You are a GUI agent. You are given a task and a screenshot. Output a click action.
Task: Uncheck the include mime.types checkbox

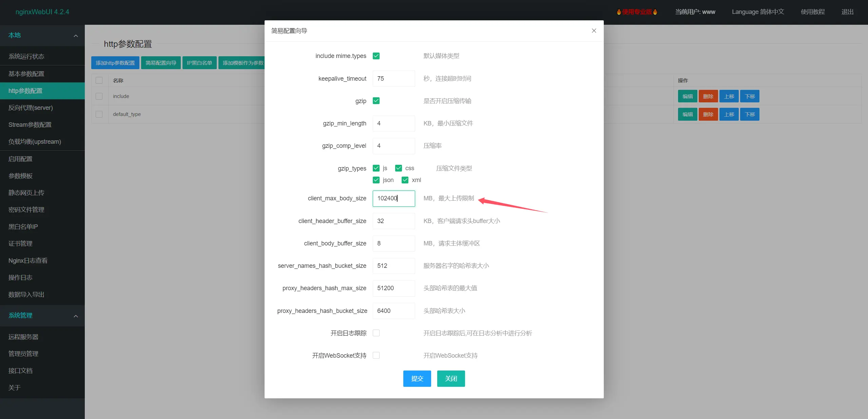pyautogui.click(x=376, y=56)
